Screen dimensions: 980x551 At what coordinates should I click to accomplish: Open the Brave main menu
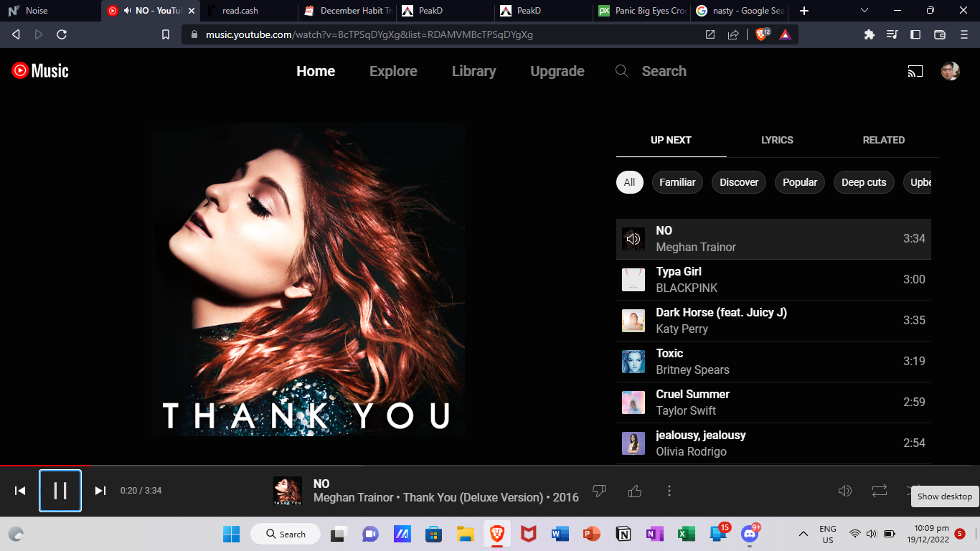click(x=964, y=34)
